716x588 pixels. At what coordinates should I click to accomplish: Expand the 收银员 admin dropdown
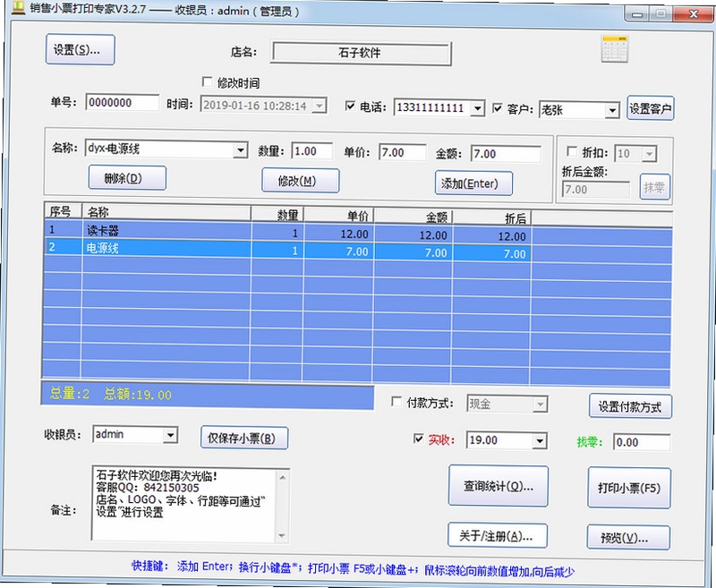point(170,435)
